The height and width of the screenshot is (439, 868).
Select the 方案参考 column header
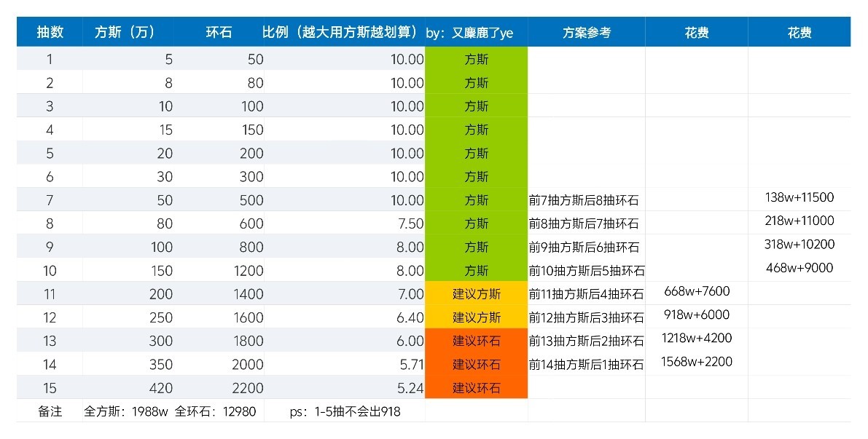click(x=587, y=33)
